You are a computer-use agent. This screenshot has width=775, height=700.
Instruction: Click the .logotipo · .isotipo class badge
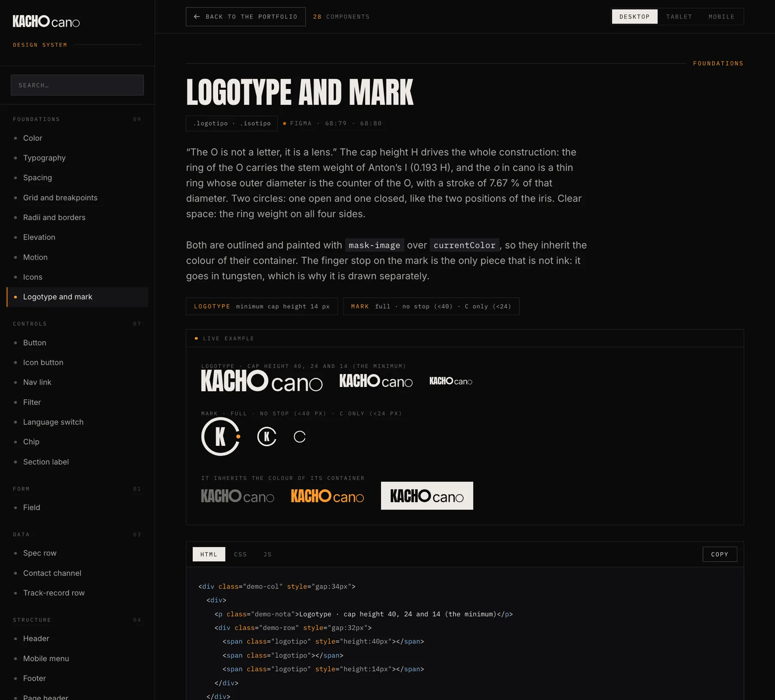click(232, 123)
